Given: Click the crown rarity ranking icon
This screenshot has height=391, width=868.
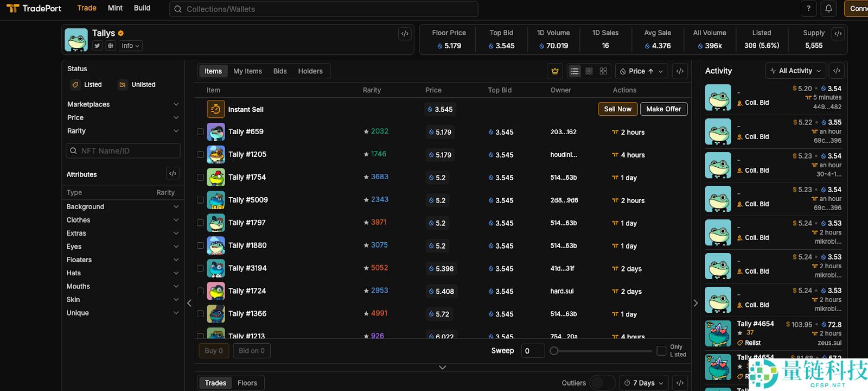Looking at the screenshot, I should [x=555, y=71].
